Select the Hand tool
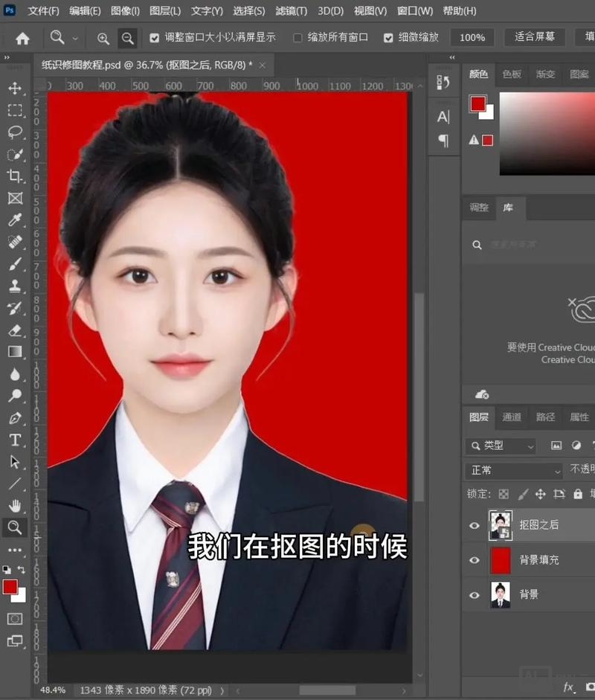The image size is (595, 700). pos(16,506)
